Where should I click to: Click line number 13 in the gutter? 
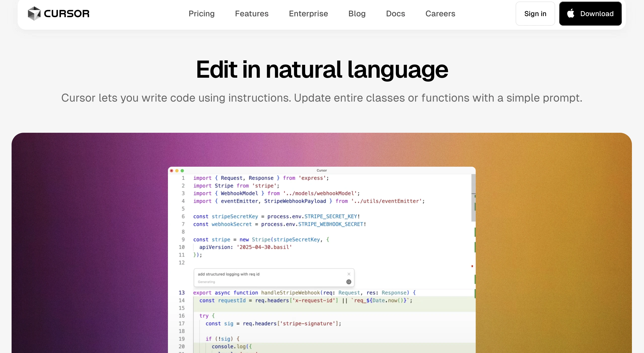(x=182, y=293)
